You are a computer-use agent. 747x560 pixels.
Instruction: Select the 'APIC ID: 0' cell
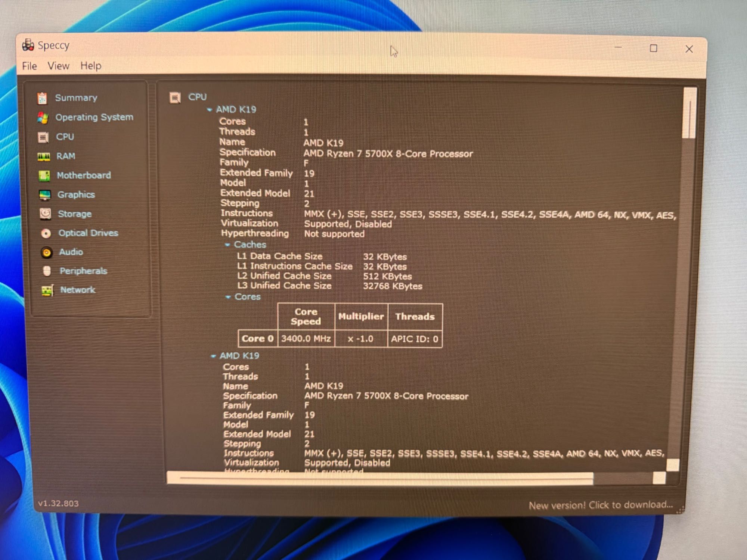point(415,339)
